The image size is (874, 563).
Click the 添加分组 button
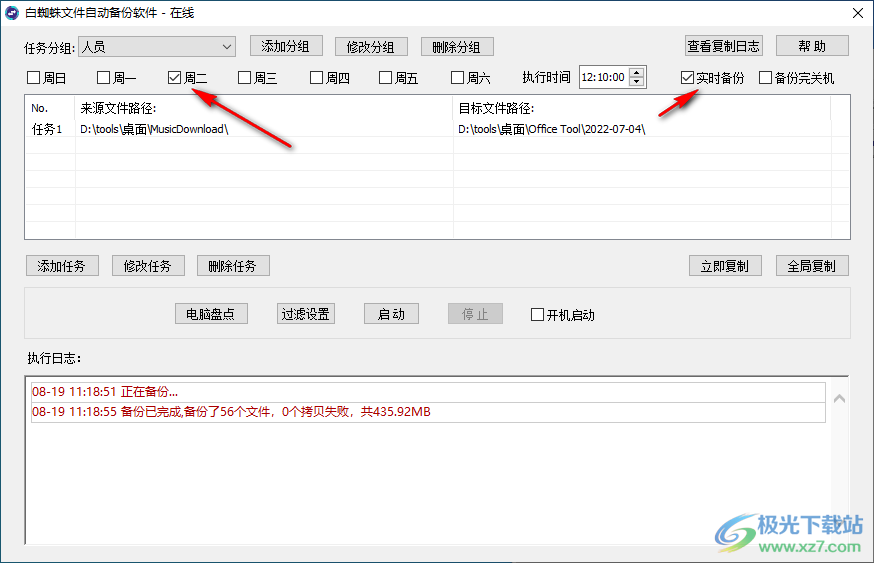[x=286, y=46]
